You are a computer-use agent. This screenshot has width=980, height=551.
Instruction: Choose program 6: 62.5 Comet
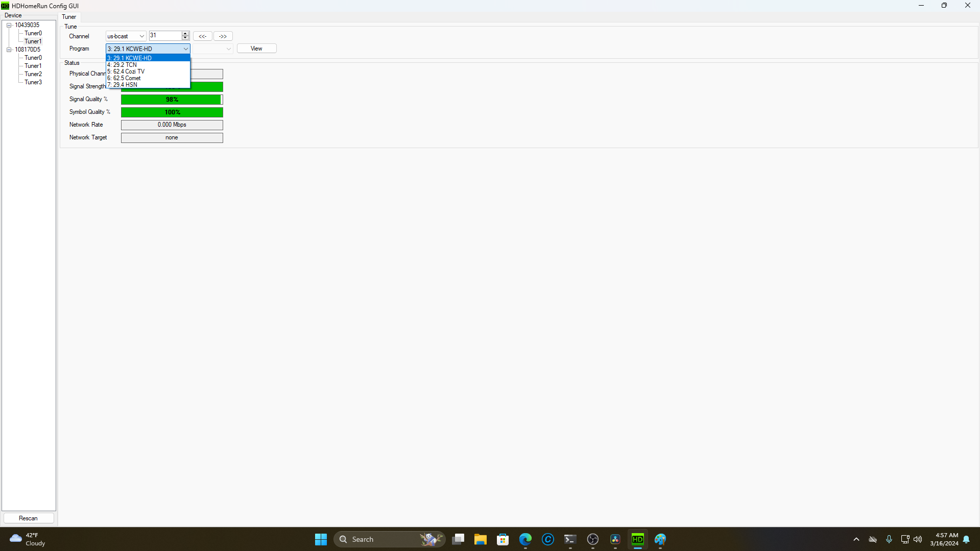148,78
